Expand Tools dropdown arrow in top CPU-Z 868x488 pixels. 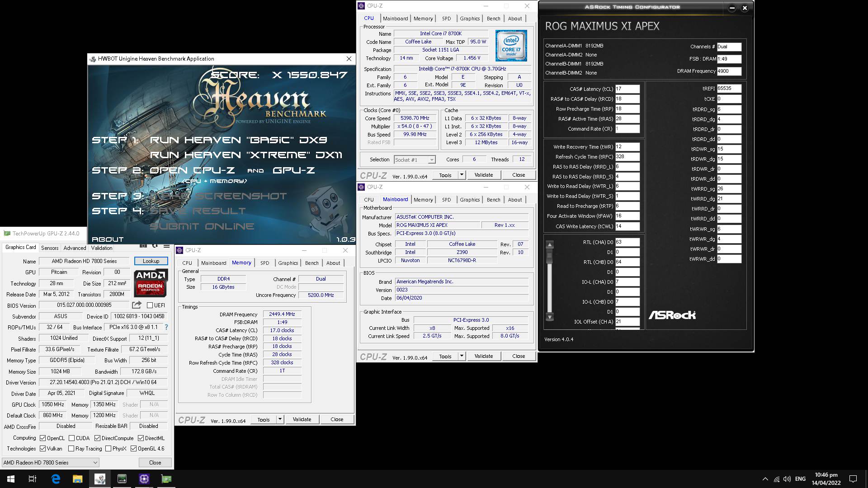(462, 175)
